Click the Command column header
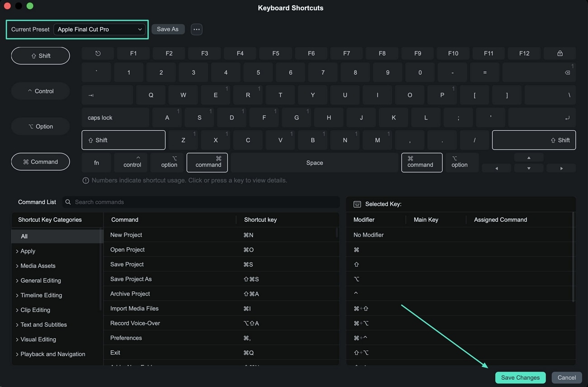Screen dimensions: 588x387 pos(124,220)
